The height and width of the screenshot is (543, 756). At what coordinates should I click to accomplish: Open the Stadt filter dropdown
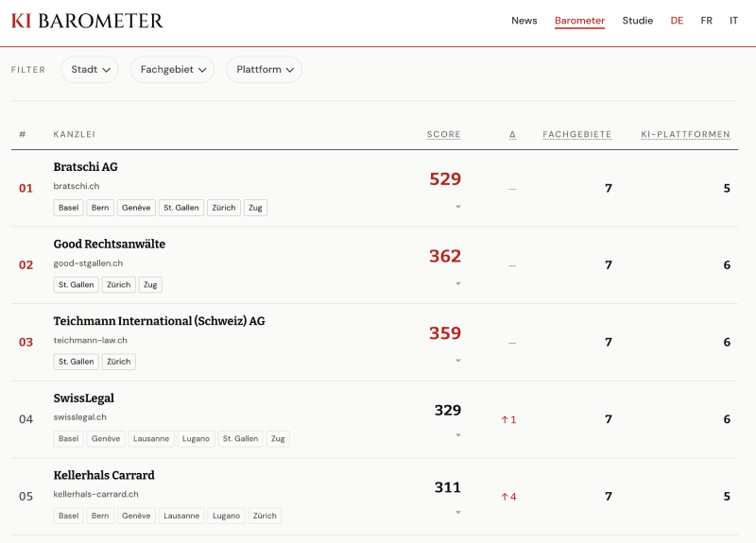[x=90, y=69]
